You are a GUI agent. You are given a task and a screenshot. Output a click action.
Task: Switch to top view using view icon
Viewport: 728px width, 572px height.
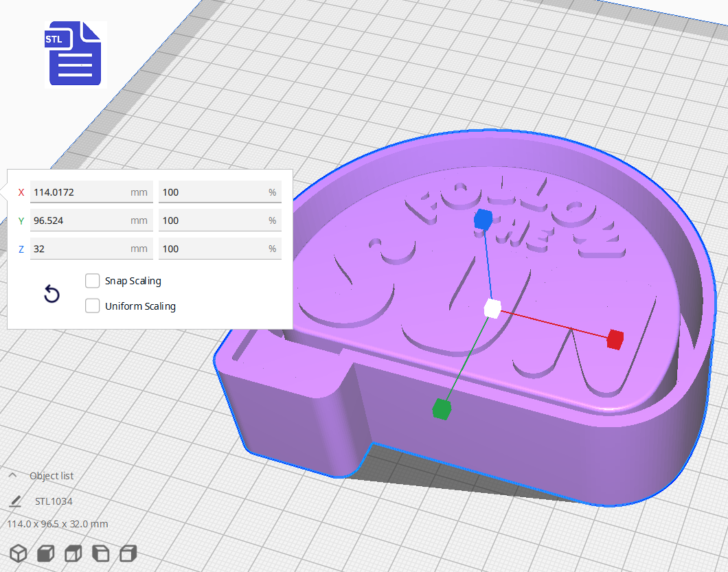pos(73,553)
